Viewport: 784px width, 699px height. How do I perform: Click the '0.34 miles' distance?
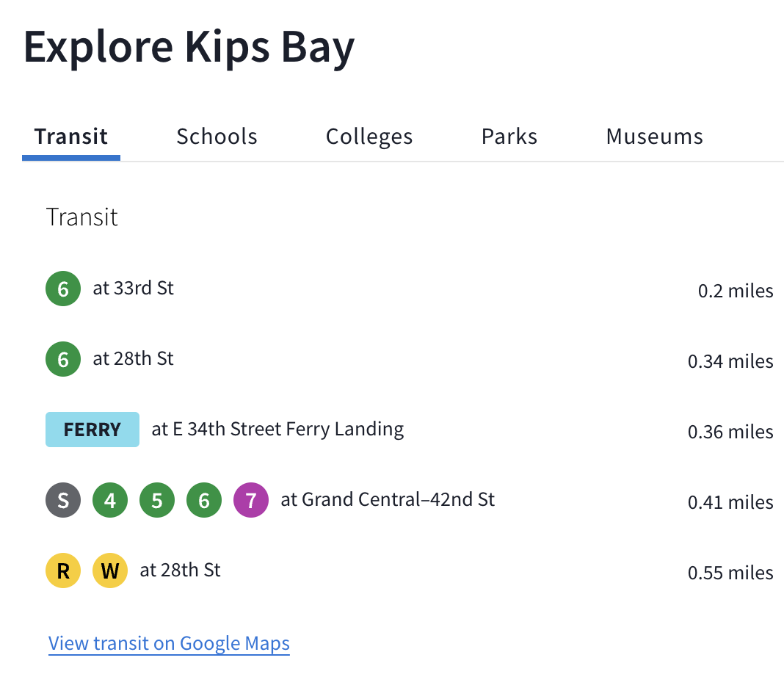pos(730,361)
